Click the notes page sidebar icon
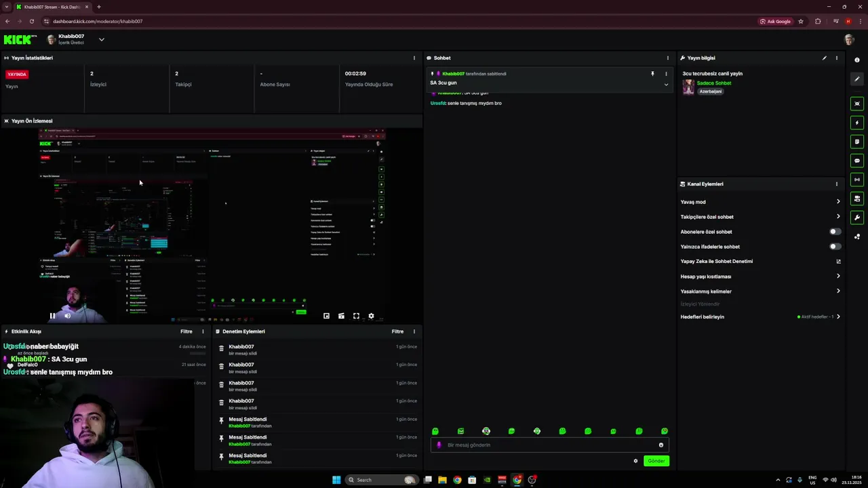The width and height of the screenshot is (868, 488). click(x=857, y=142)
